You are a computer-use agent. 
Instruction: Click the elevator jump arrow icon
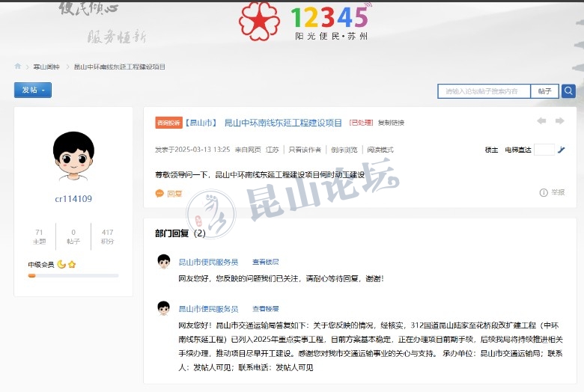(x=562, y=150)
